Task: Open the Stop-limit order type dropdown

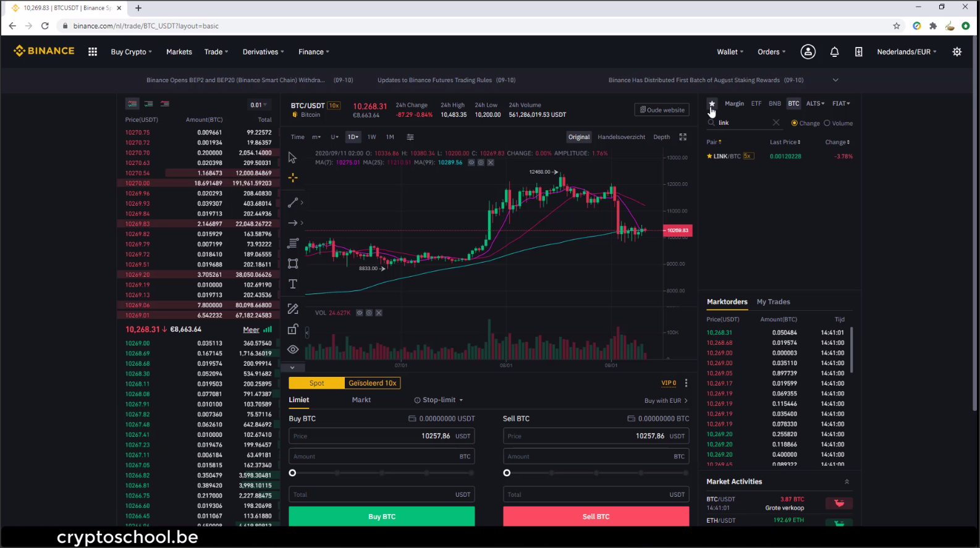Action: pyautogui.click(x=439, y=400)
